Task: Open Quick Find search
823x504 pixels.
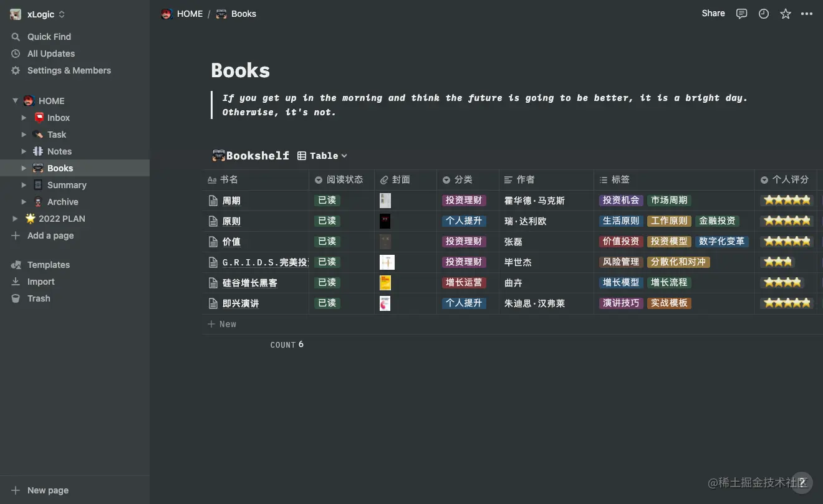Action: [x=48, y=36]
